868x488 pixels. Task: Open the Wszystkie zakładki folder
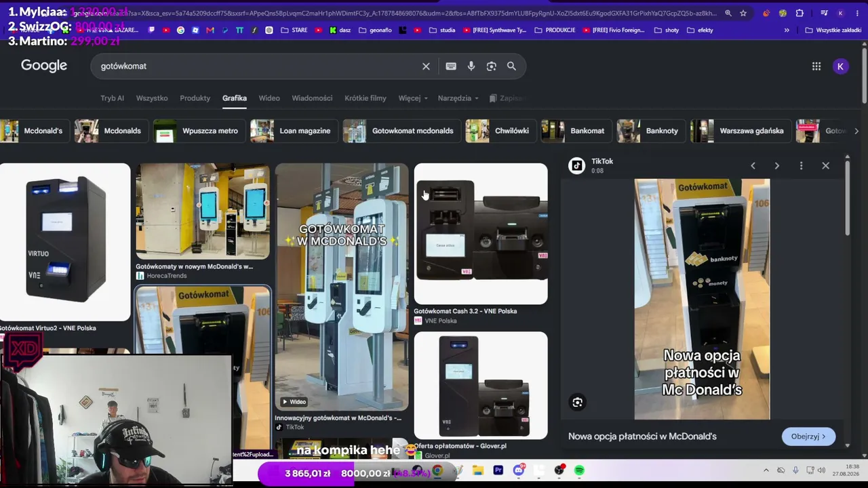pos(833,30)
